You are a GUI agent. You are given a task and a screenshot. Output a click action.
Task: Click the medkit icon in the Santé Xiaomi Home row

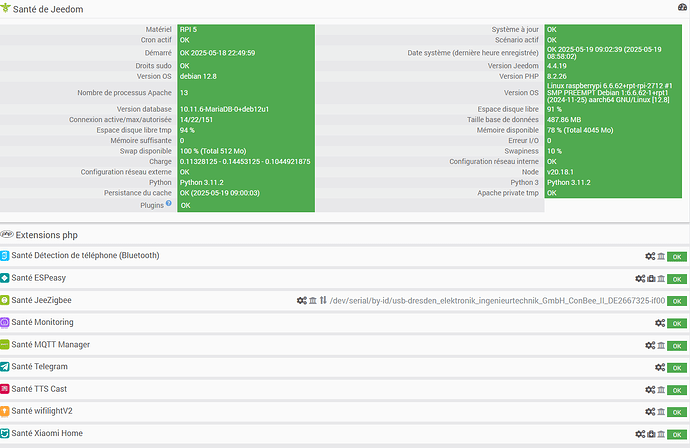coord(651,434)
